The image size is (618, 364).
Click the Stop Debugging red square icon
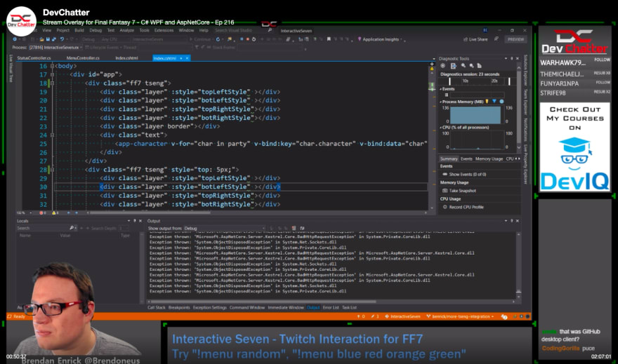point(247,39)
